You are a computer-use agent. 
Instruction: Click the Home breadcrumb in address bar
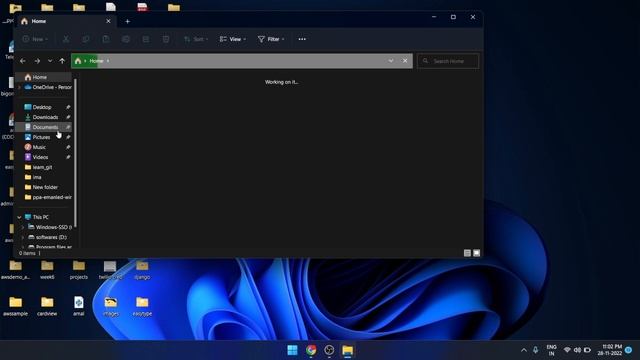point(96,61)
